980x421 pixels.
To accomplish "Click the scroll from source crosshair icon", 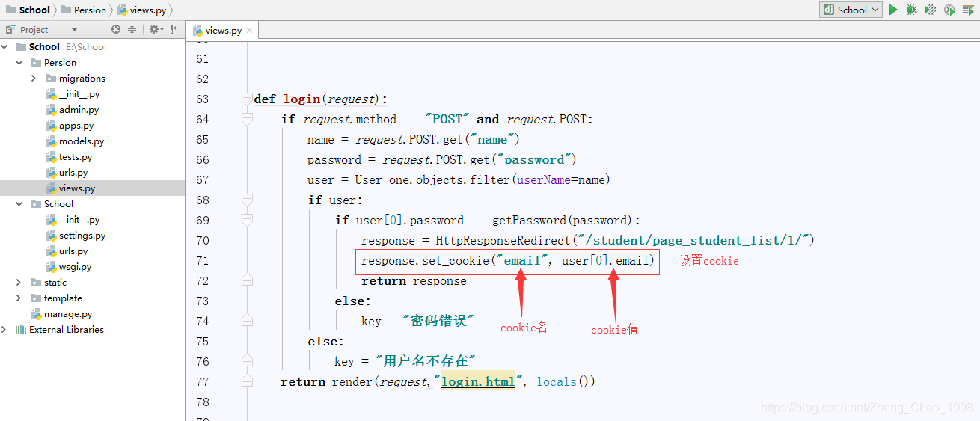I will click(116, 29).
